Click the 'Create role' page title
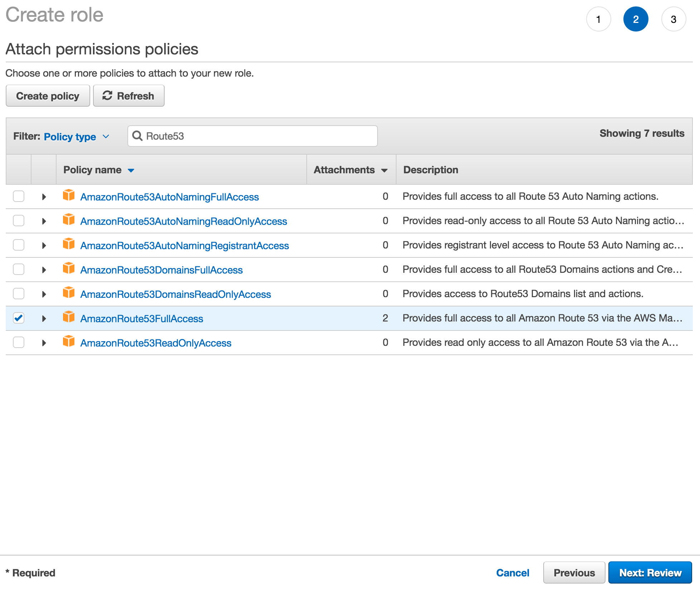The height and width of the screenshot is (590, 700). 54,15
